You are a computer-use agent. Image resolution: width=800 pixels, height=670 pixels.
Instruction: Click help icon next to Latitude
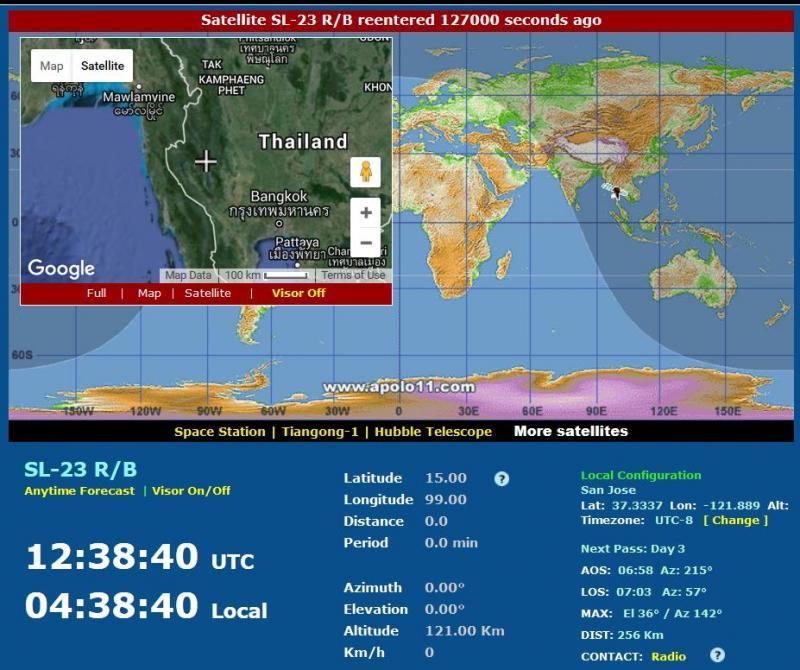(502, 479)
